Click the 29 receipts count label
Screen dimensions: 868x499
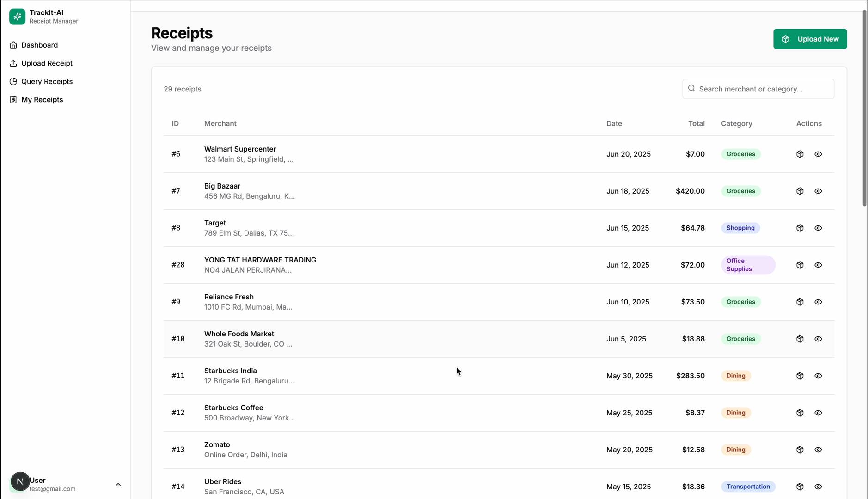click(x=182, y=89)
